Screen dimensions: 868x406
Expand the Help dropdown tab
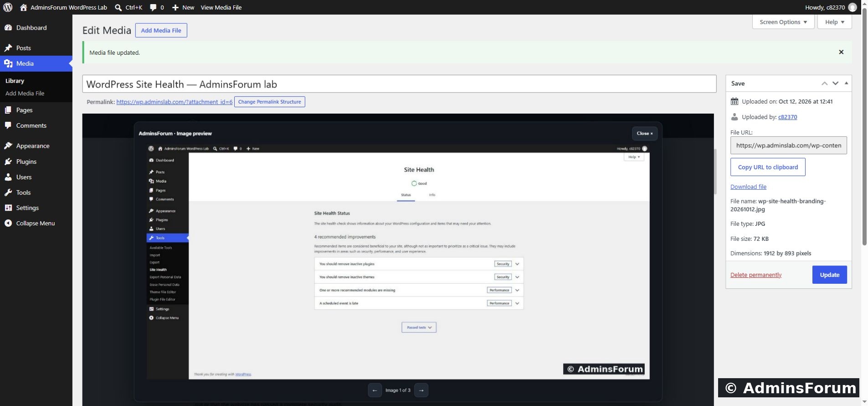pyautogui.click(x=834, y=22)
